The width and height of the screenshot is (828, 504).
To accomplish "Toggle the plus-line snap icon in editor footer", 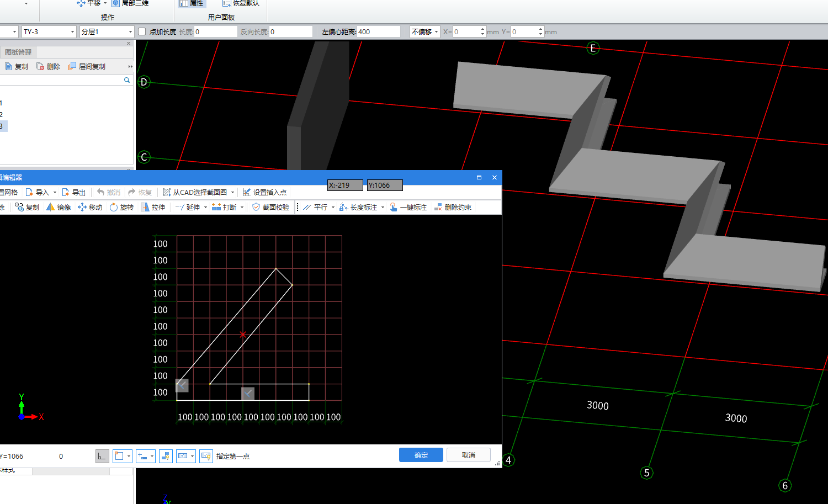I will click(x=142, y=456).
